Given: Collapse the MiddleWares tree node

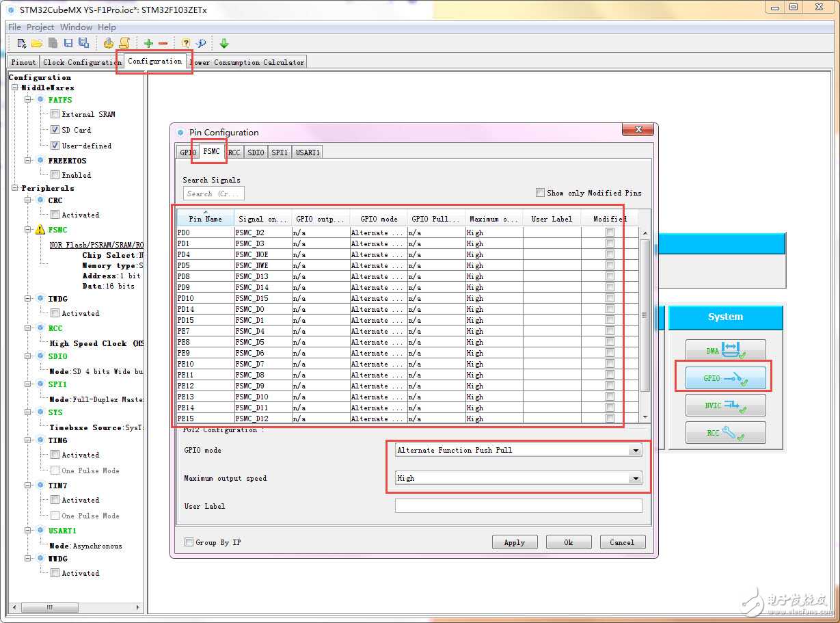Looking at the screenshot, I should tap(14, 88).
